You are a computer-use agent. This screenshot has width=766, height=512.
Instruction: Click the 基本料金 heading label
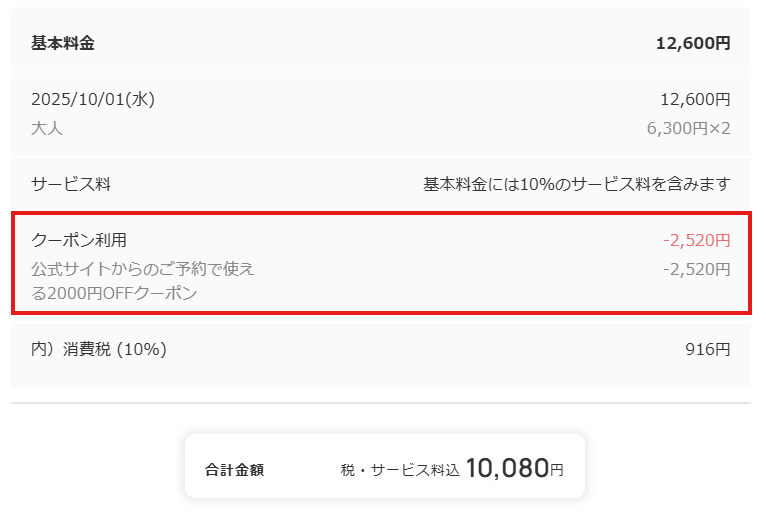(x=63, y=43)
